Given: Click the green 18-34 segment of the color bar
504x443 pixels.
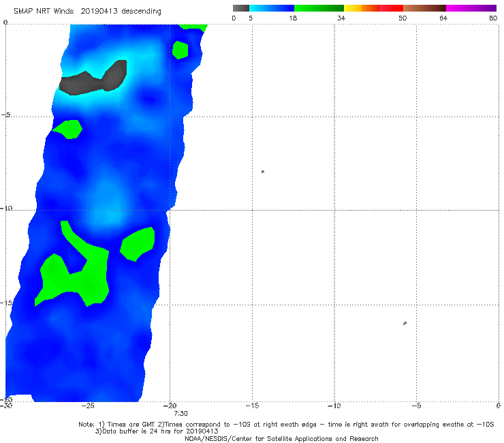Looking at the screenshot, I should pyautogui.click(x=319, y=8).
